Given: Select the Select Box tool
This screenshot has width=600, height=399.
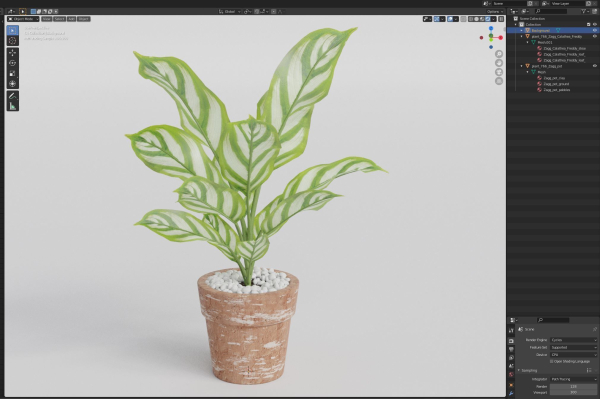Looking at the screenshot, I should click(x=13, y=30).
